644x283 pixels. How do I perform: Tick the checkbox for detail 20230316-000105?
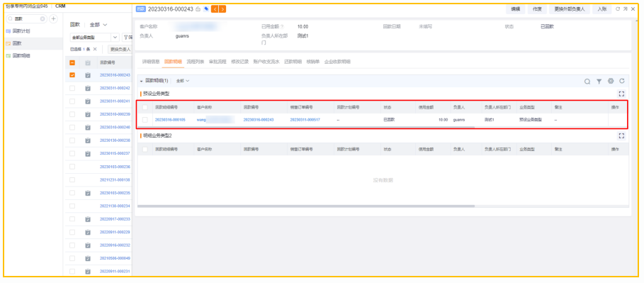(x=145, y=120)
